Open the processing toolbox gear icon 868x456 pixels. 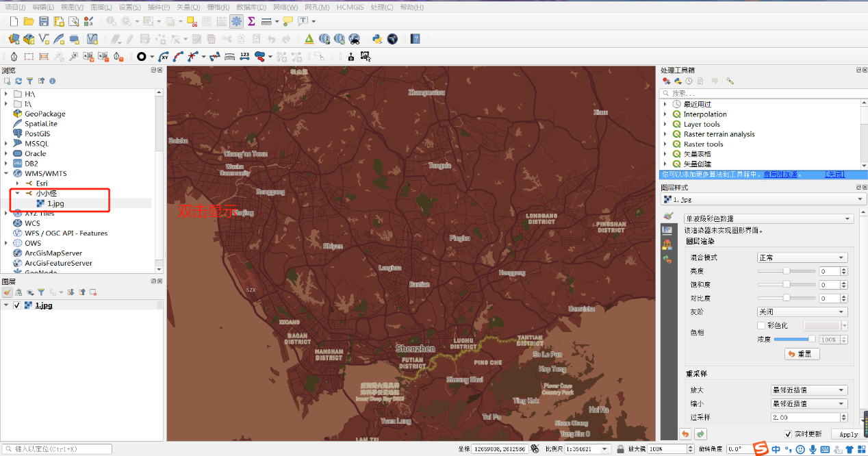[x=236, y=22]
